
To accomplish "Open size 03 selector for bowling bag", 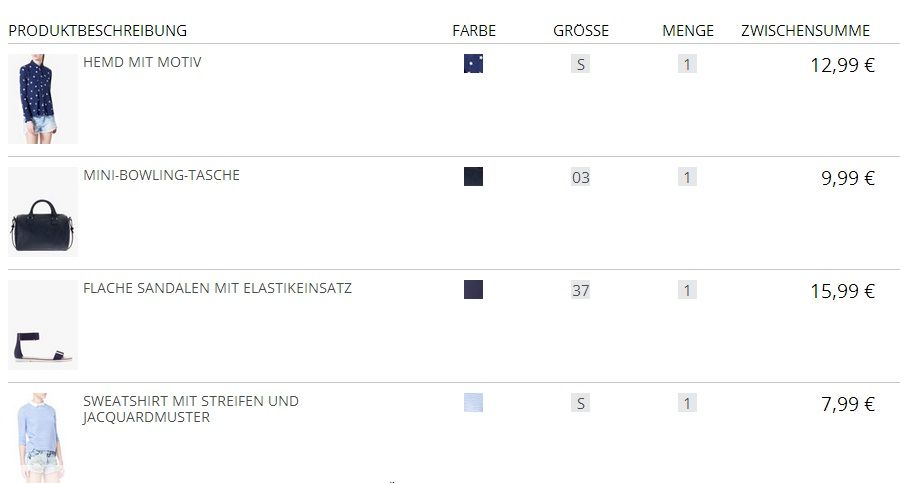I will pos(580,178).
